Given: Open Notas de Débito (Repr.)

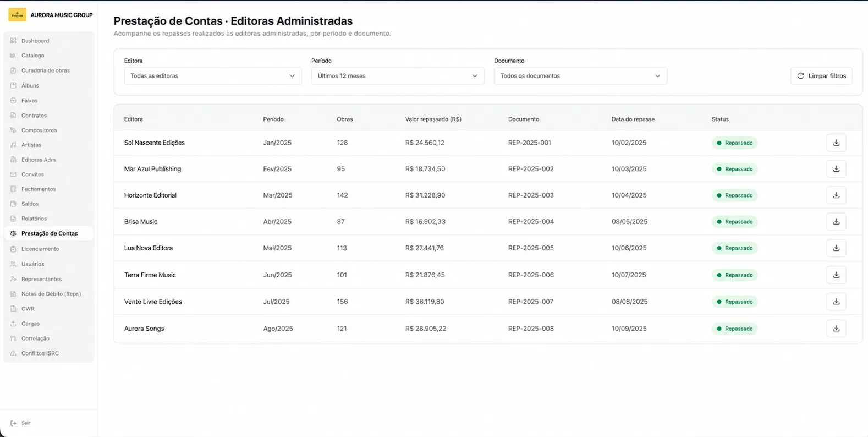Looking at the screenshot, I should (48, 294).
